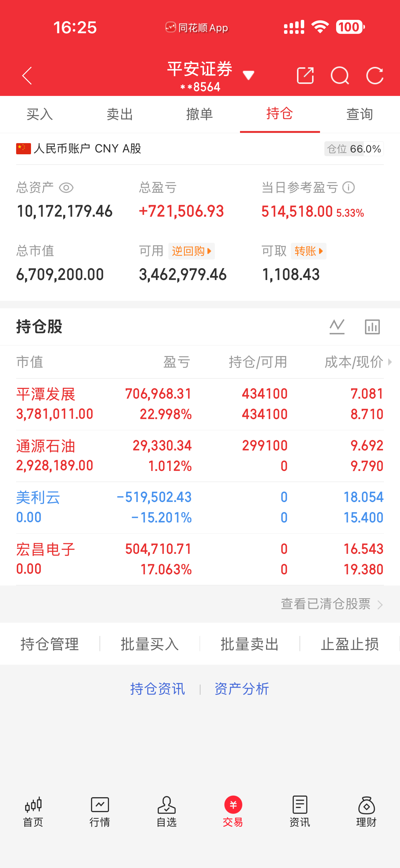Show line chart view of holdings
Viewport: 400px width, 868px height.
337,327
